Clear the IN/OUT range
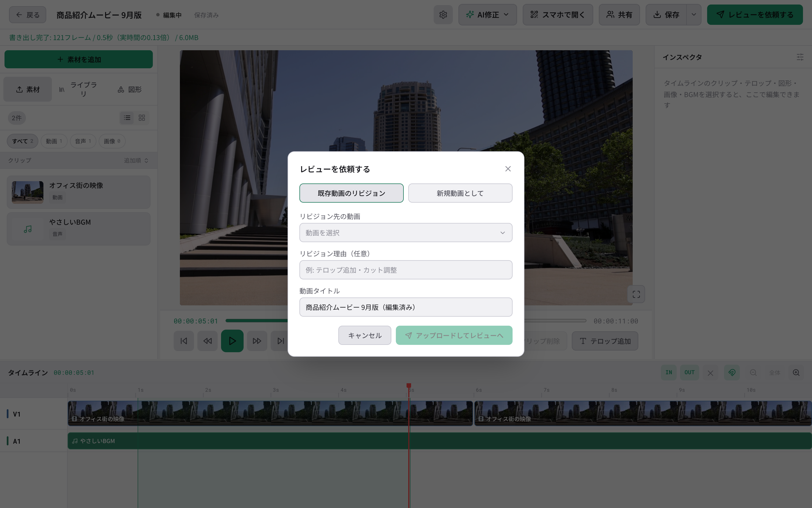The image size is (812, 508). click(x=710, y=373)
